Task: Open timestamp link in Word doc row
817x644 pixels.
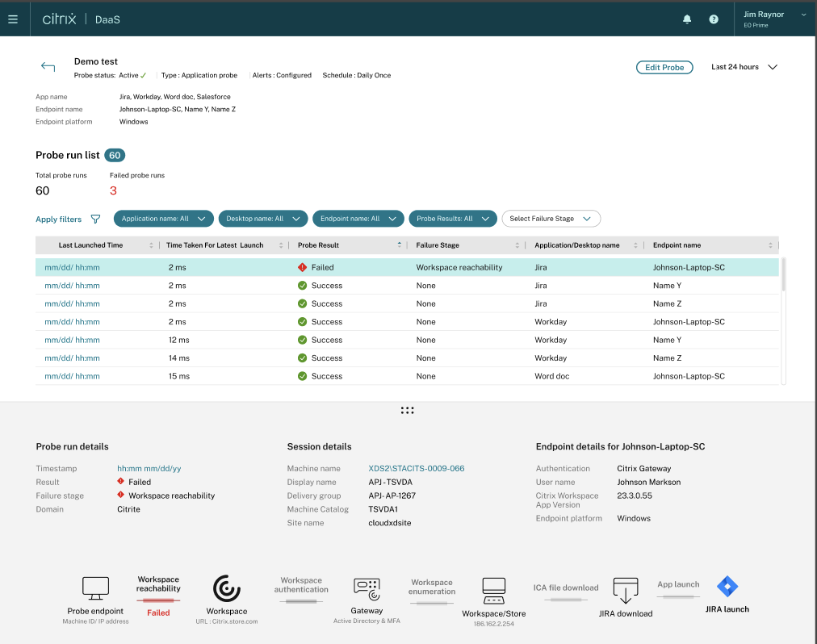Action: pos(72,376)
